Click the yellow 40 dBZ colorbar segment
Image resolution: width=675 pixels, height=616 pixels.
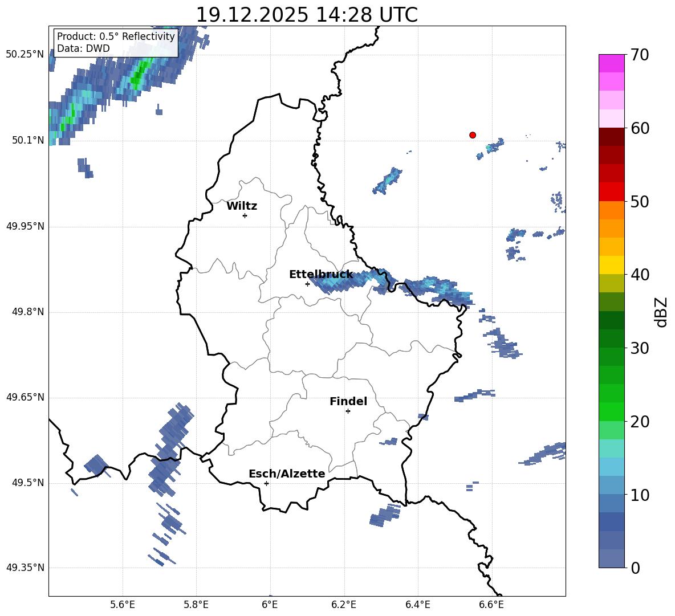(611, 265)
